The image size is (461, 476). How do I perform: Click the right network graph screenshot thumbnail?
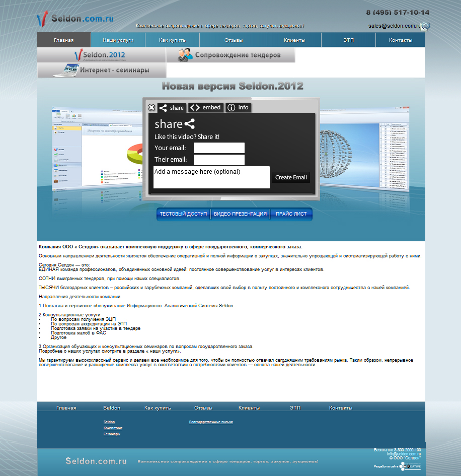pyautogui.click(x=364, y=149)
